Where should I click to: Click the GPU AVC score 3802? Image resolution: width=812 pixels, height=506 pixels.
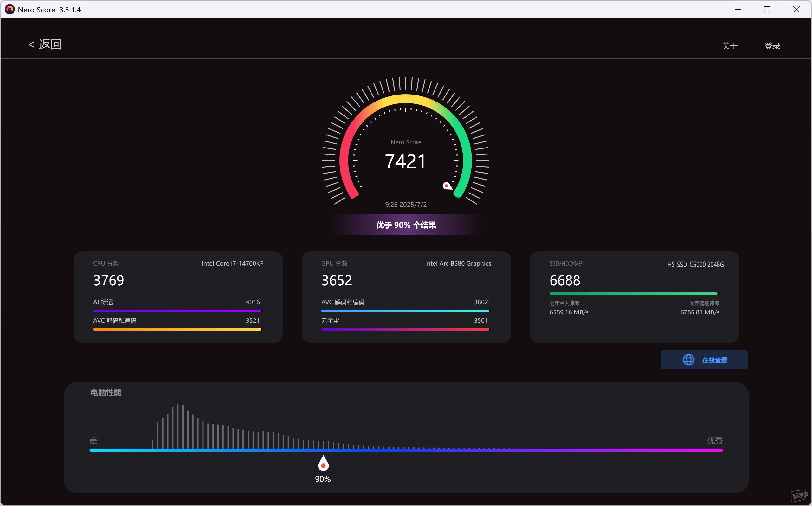(481, 302)
